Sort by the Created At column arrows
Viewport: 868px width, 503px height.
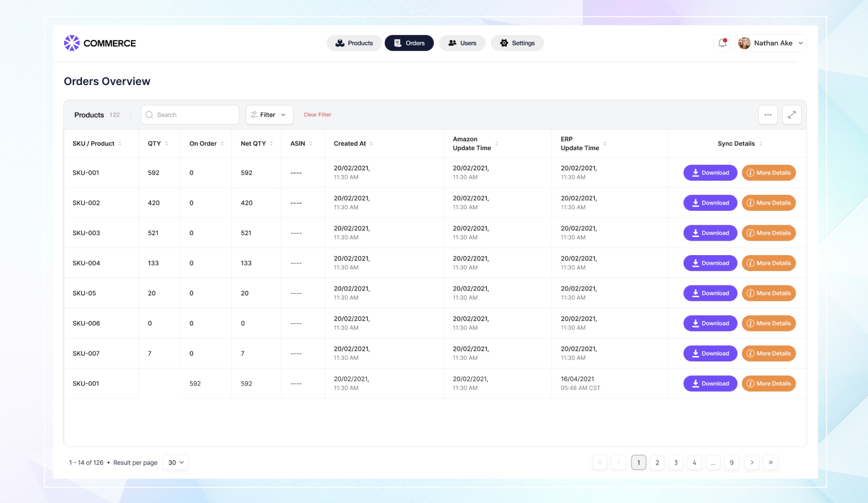point(372,144)
